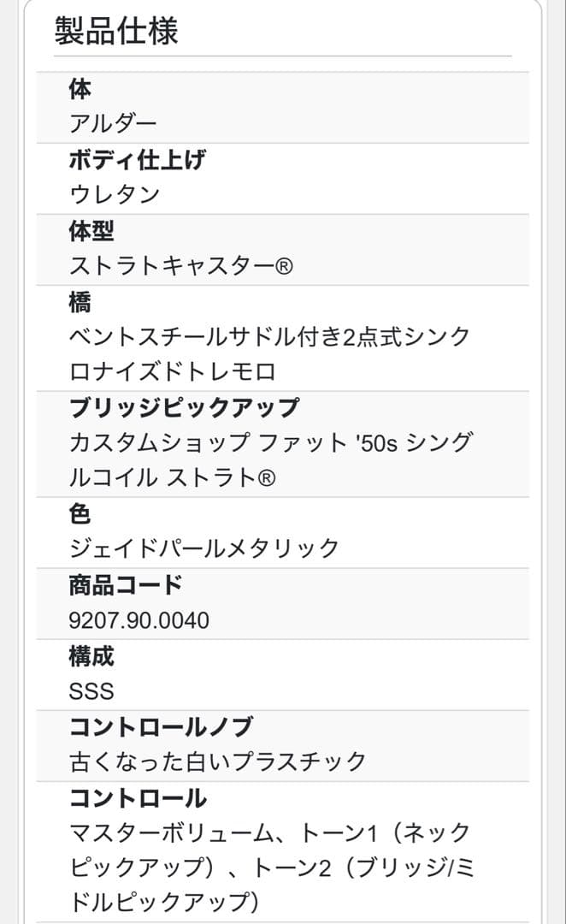Viewport: 566px width, 924px height.
Task: Select product code 9207.90.0040
Action: click(x=139, y=620)
